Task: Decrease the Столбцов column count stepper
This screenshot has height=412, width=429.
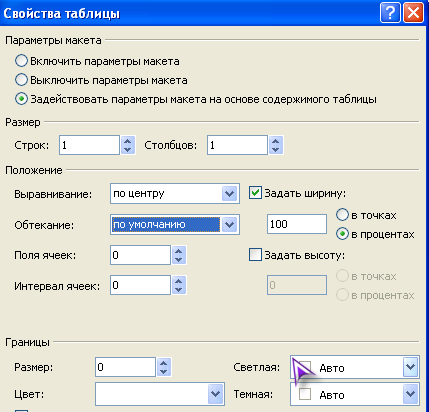Action: [x=276, y=149]
